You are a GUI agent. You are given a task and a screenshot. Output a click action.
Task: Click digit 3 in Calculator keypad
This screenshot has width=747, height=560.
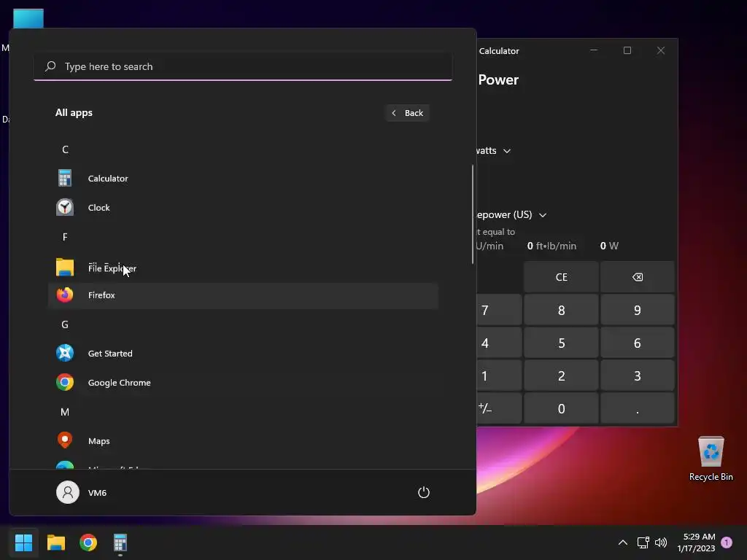638,376
